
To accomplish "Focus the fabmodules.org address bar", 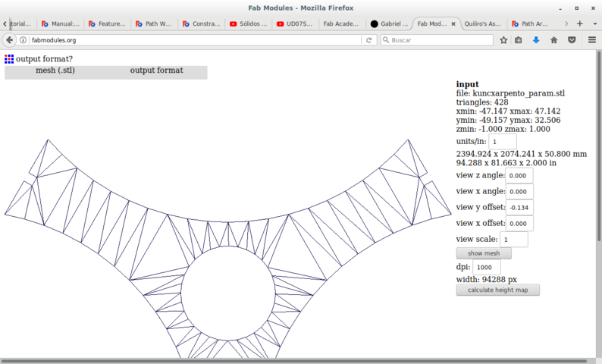I will click(x=194, y=40).
